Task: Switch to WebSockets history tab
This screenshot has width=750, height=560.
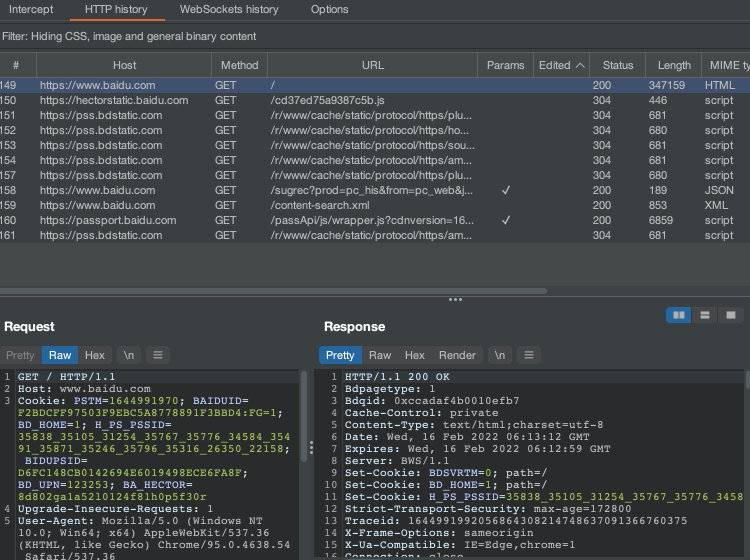Action: (229, 9)
